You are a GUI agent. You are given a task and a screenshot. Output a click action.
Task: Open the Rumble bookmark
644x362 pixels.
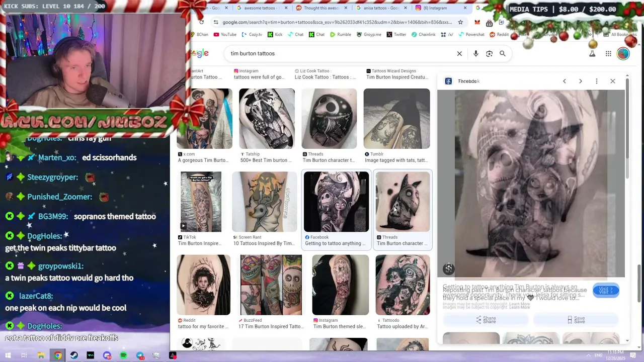tap(341, 35)
